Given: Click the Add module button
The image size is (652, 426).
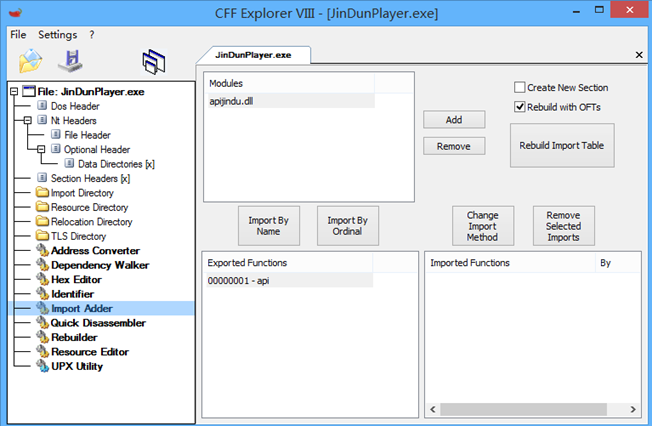Looking at the screenshot, I should point(454,120).
